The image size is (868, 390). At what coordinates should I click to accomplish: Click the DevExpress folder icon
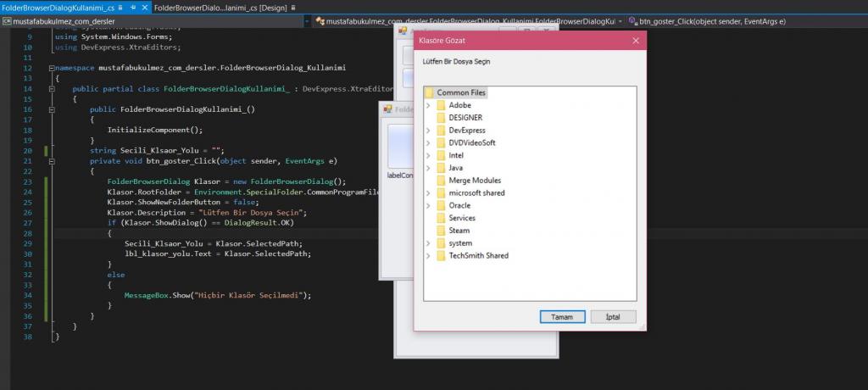pyautogui.click(x=441, y=131)
